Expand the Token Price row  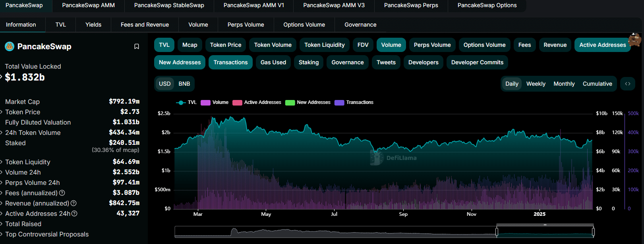pyautogui.click(x=23, y=112)
